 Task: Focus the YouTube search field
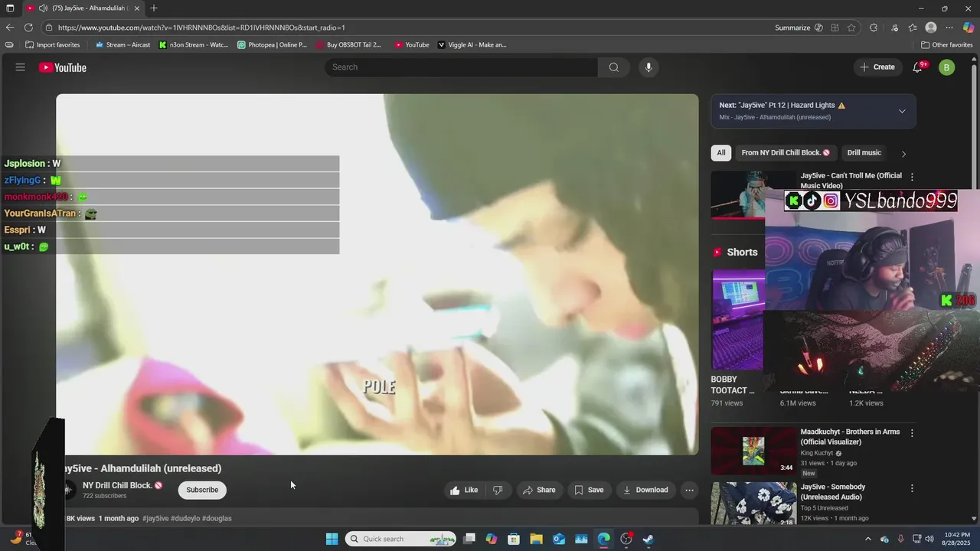[461, 67]
